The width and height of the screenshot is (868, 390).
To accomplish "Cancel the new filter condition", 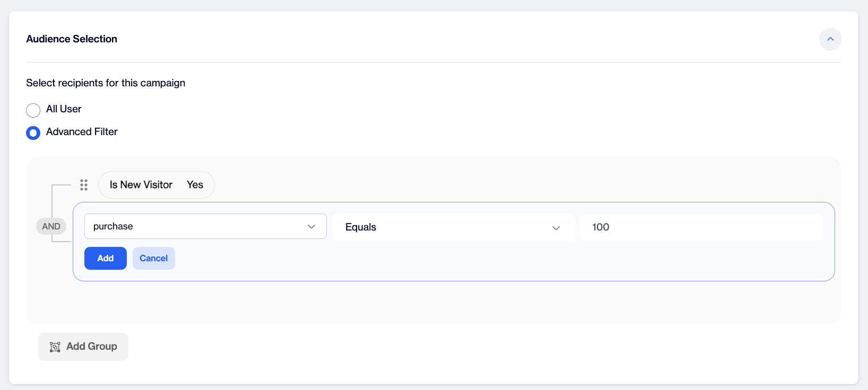I will click(154, 259).
